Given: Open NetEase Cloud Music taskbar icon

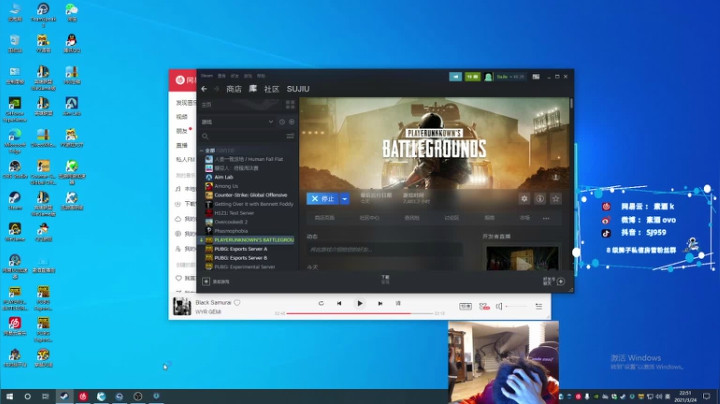Looking at the screenshot, I should (83, 396).
